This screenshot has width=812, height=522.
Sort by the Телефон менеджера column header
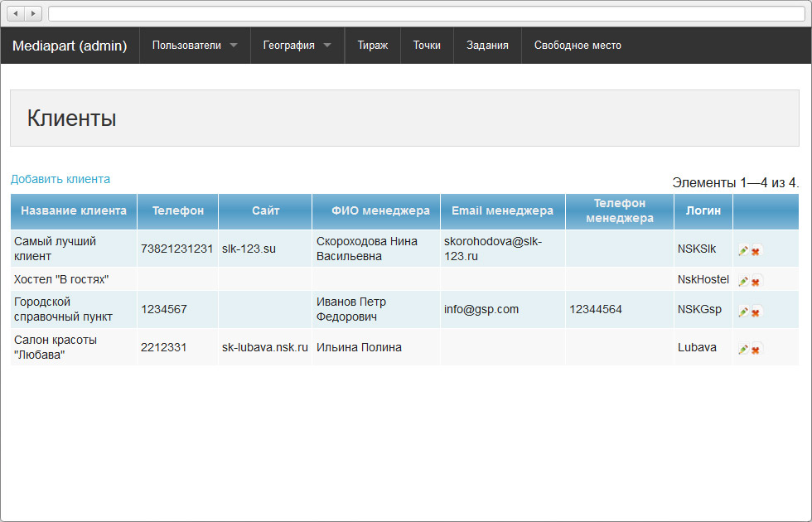point(620,210)
